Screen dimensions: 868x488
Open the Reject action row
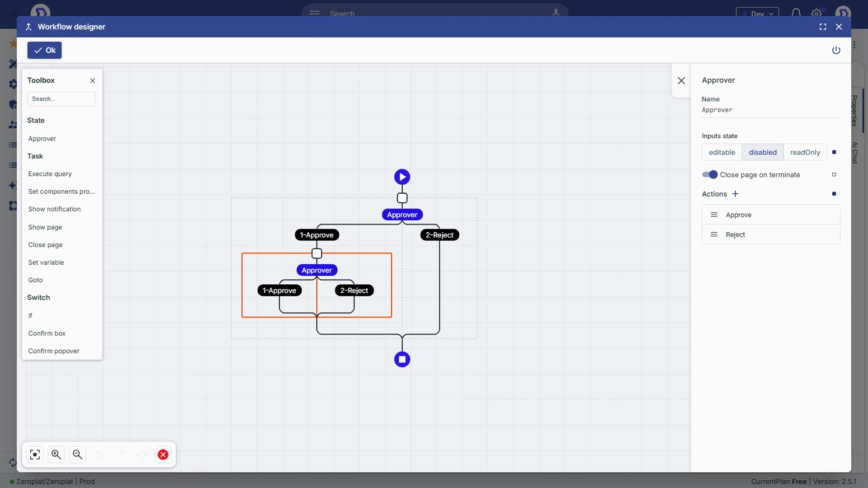(771, 235)
